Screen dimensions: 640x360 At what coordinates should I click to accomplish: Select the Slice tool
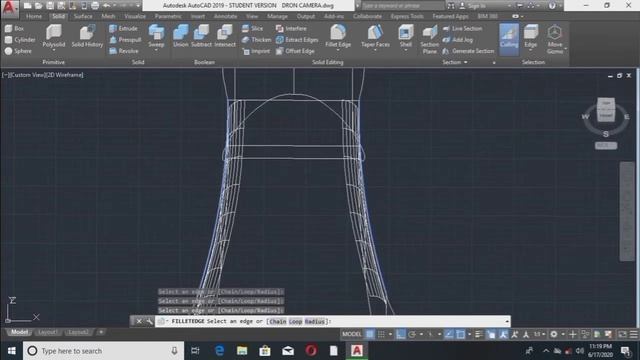(x=252, y=29)
